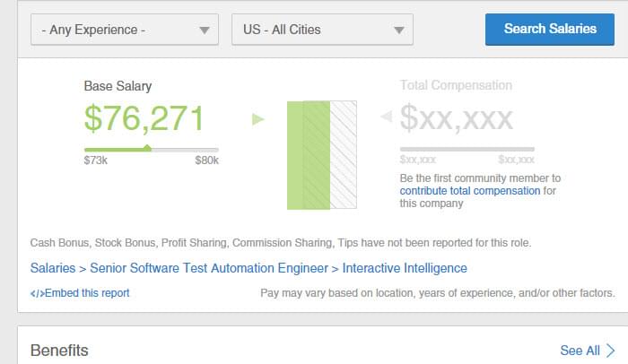Image resolution: width=628 pixels, height=364 pixels.
Task: Go to Salaries breadcrumb link
Action: click(53, 268)
